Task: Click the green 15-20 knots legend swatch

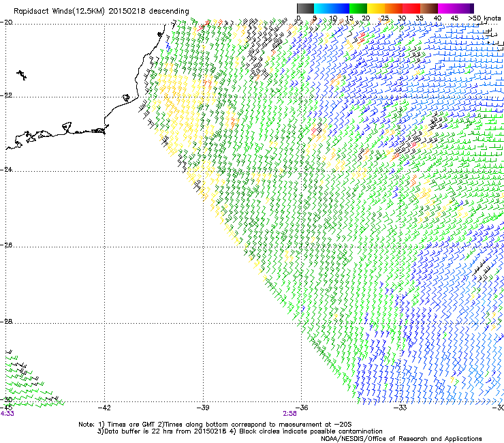Action: click(358, 8)
